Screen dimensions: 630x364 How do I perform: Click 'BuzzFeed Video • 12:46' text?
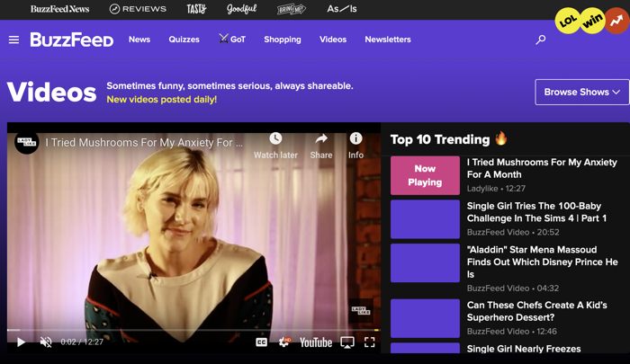coord(512,331)
